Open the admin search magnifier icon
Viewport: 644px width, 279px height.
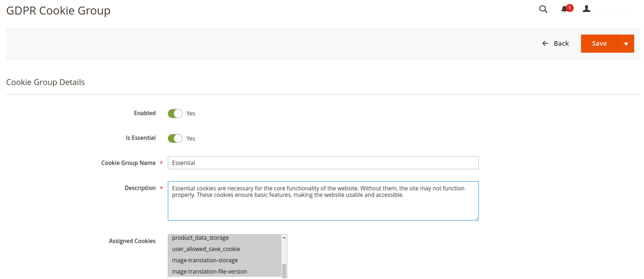(543, 9)
